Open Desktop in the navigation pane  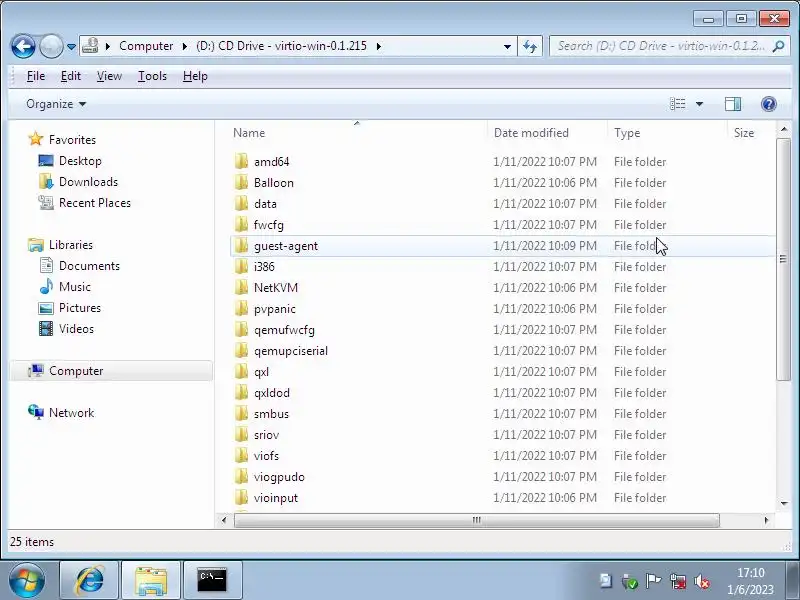80,161
